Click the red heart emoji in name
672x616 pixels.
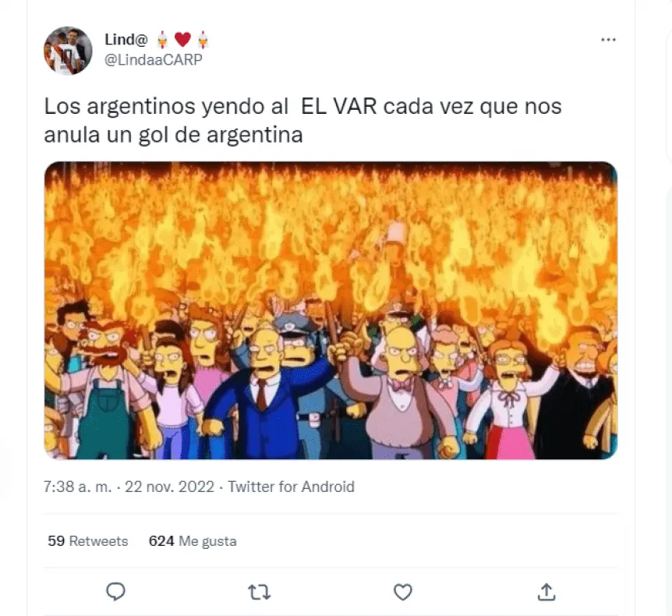click(182, 40)
